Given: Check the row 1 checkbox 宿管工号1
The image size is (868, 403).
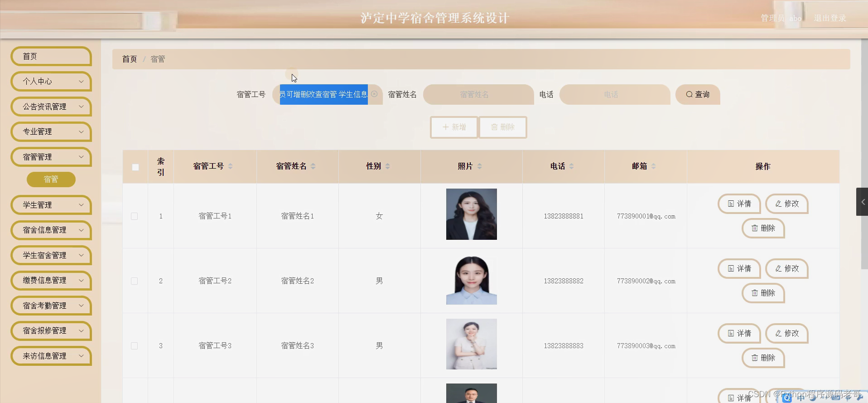Looking at the screenshot, I should pyautogui.click(x=134, y=216).
